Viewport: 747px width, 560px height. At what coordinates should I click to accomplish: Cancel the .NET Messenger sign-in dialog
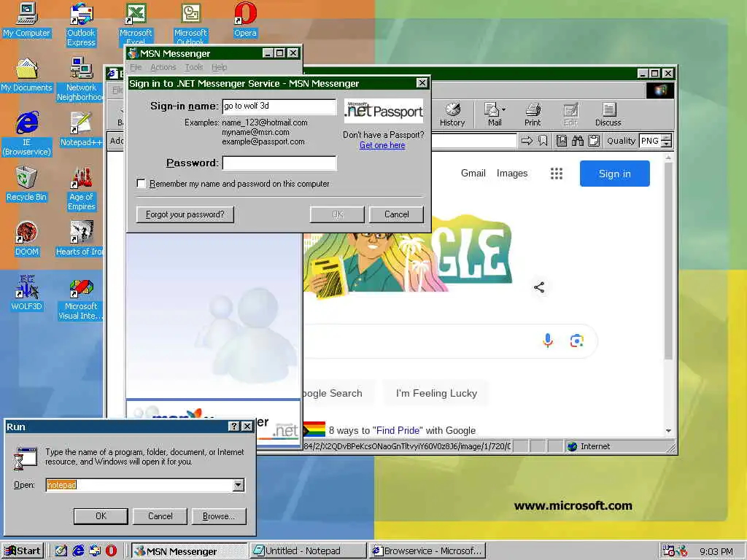(396, 214)
